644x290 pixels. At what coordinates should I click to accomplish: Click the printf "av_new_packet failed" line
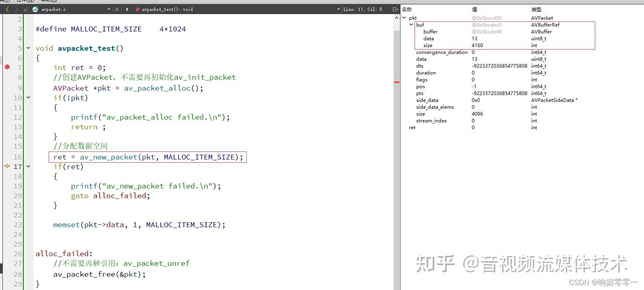[x=146, y=186]
